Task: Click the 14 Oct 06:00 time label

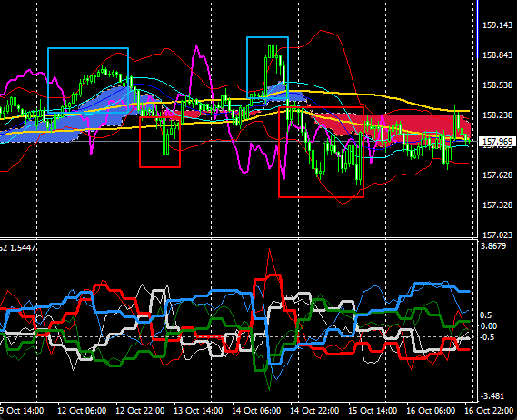Action: pyautogui.click(x=256, y=411)
